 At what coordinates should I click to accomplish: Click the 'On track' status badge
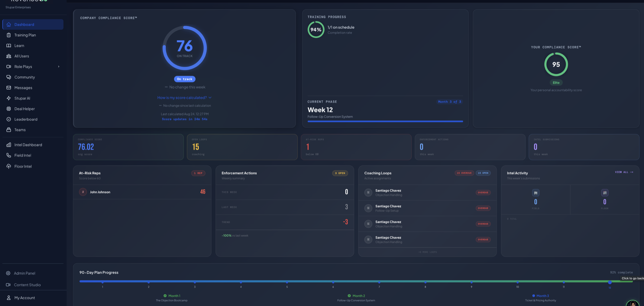pos(185,79)
